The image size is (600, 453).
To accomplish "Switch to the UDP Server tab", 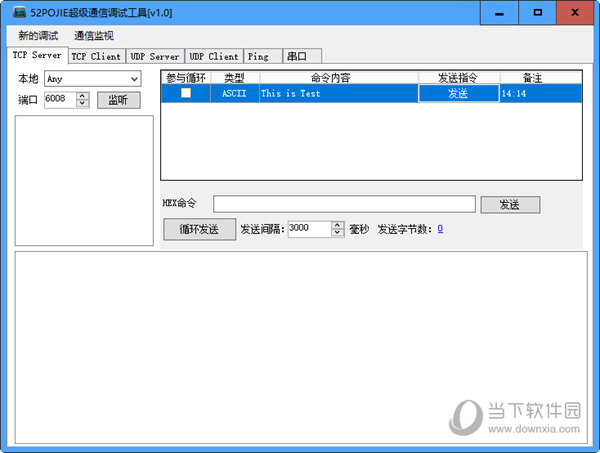I will [x=155, y=56].
